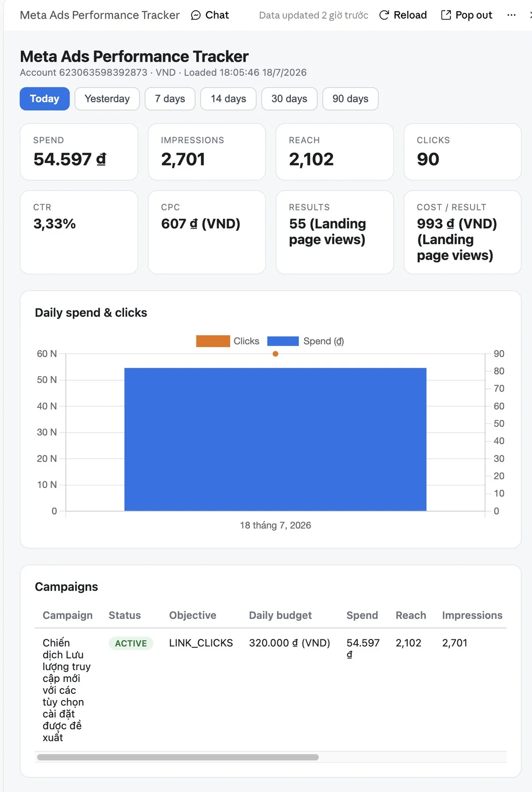This screenshot has height=792, width=532.
Task: Click the top bar 'Meta Ads Performance Tracker' title
Action: (100, 15)
